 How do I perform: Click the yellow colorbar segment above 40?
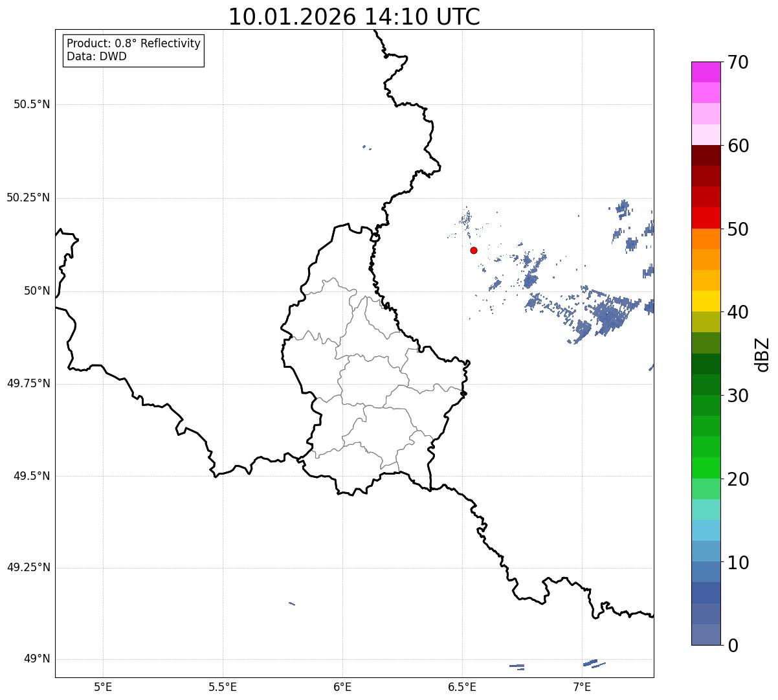click(706, 302)
